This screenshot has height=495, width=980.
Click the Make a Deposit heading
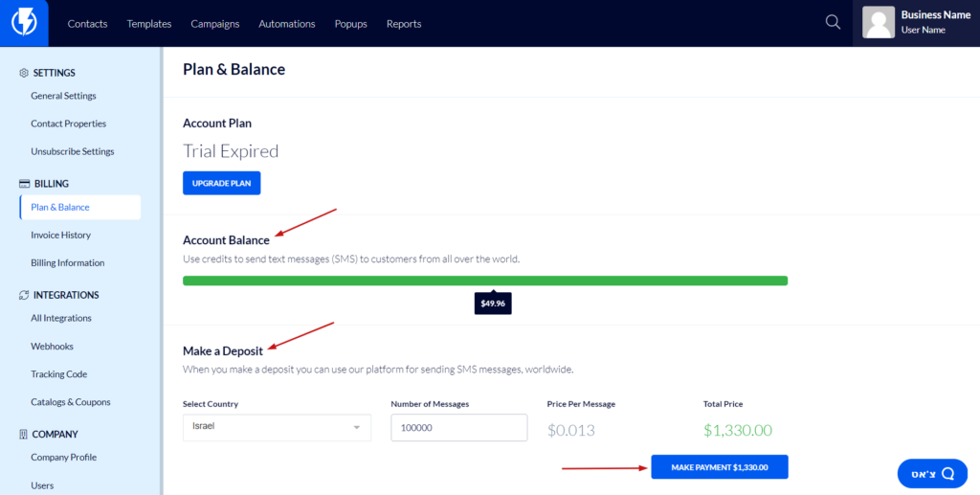click(223, 351)
